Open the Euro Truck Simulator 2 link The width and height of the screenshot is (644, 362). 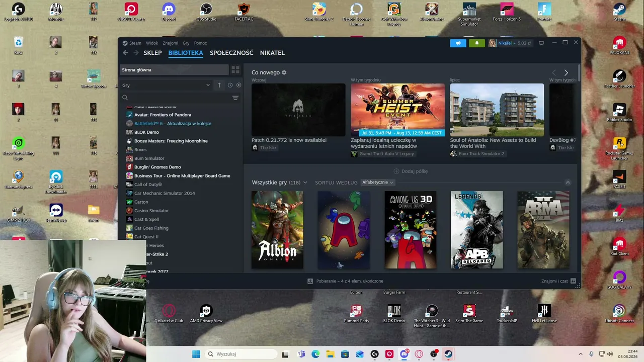pyautogui.click(x=477, y=154)
